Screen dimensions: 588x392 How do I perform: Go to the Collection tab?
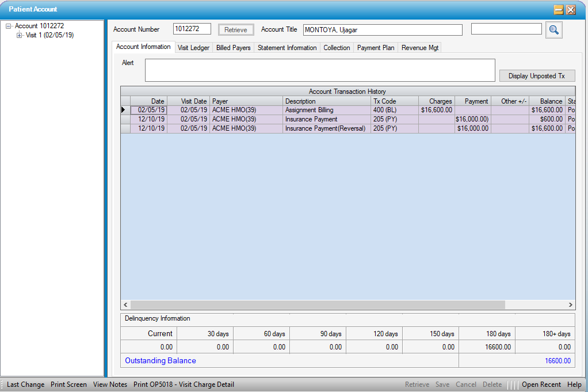(337, 48)
